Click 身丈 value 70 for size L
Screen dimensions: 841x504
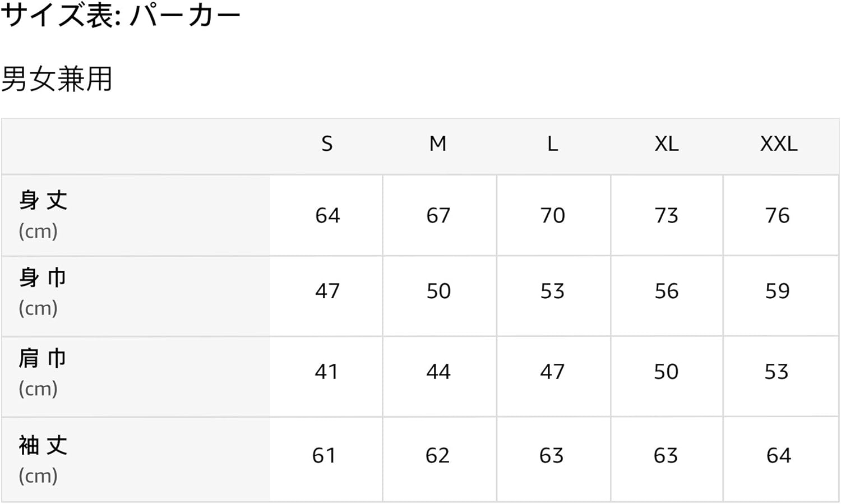552,215
